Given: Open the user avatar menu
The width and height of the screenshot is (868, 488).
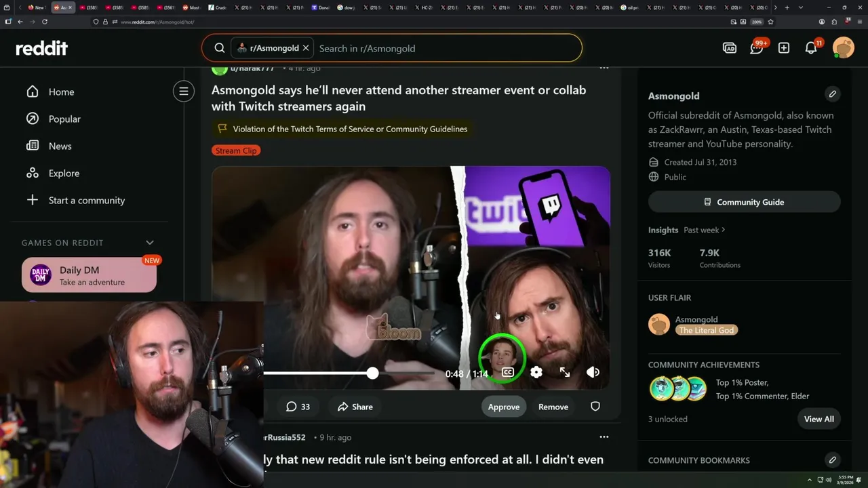Looking at the screenshot, I should (x=844, y=48).
